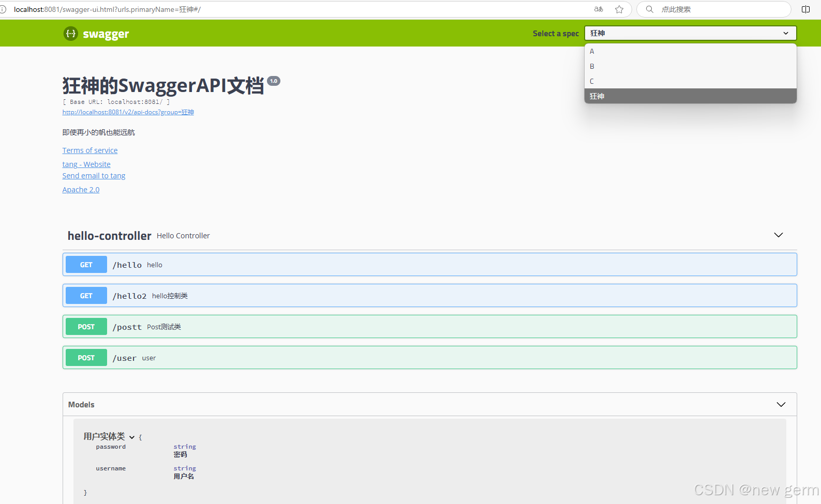Select spec option 狂神 in list
Image resolution: width=821 pixels, height=504 pixels.
pyautogui.click(x=691, y=96)
